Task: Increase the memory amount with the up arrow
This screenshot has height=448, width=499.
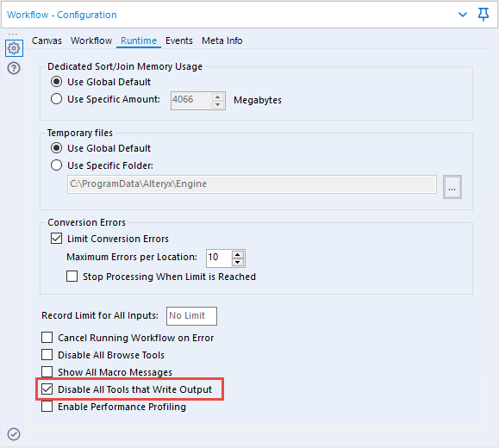Action: [218, 97]
